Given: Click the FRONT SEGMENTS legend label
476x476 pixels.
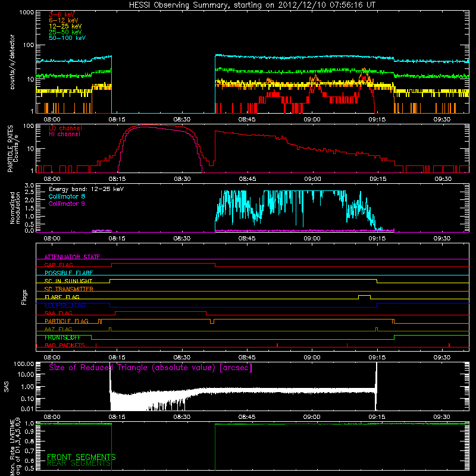Looking at the screenshot, I should click(81, 457).
